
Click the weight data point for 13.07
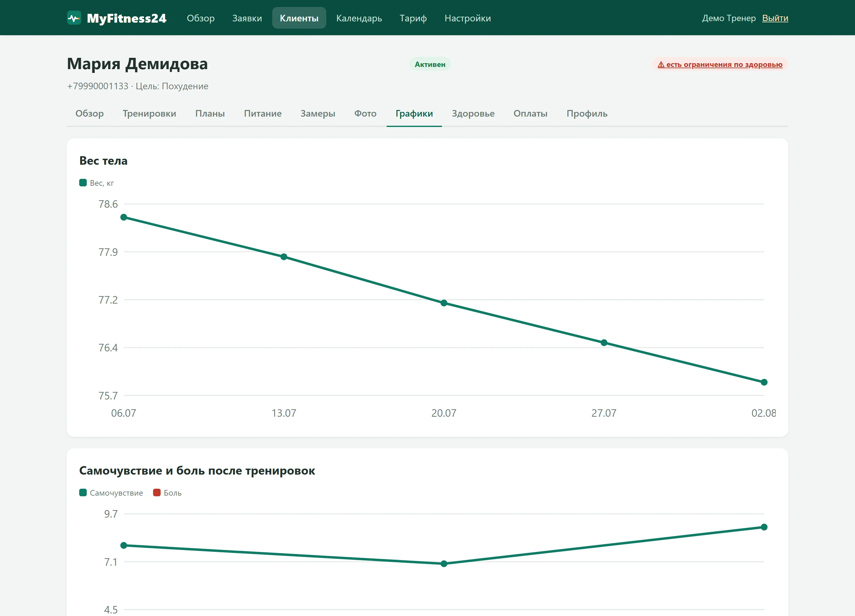(284, 257)
